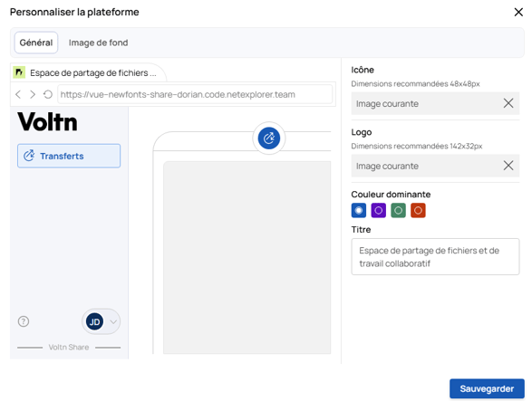Click the blue circular transfer icon
Viewport: 532px width, 401px height.
[269, 138]
